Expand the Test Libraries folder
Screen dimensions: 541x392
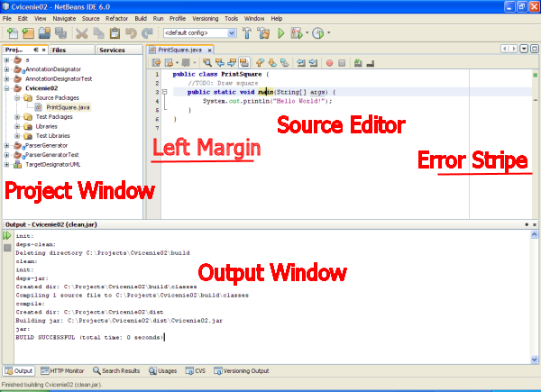point(17,136)
